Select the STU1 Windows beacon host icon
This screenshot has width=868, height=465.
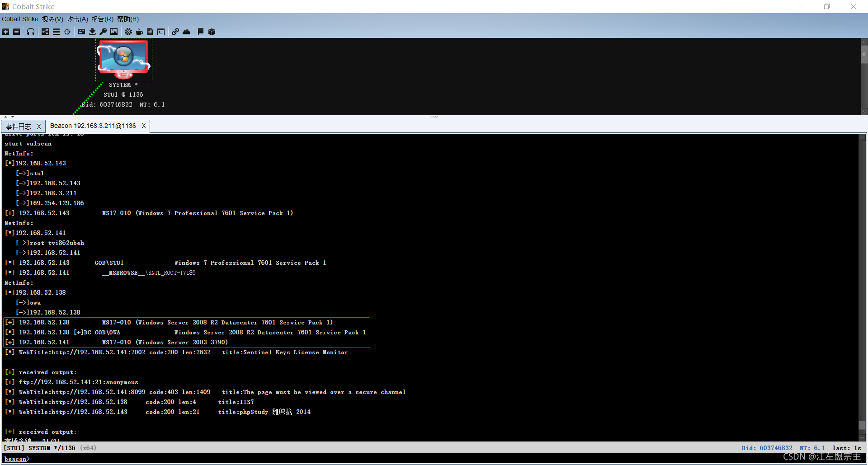point(123,59)
